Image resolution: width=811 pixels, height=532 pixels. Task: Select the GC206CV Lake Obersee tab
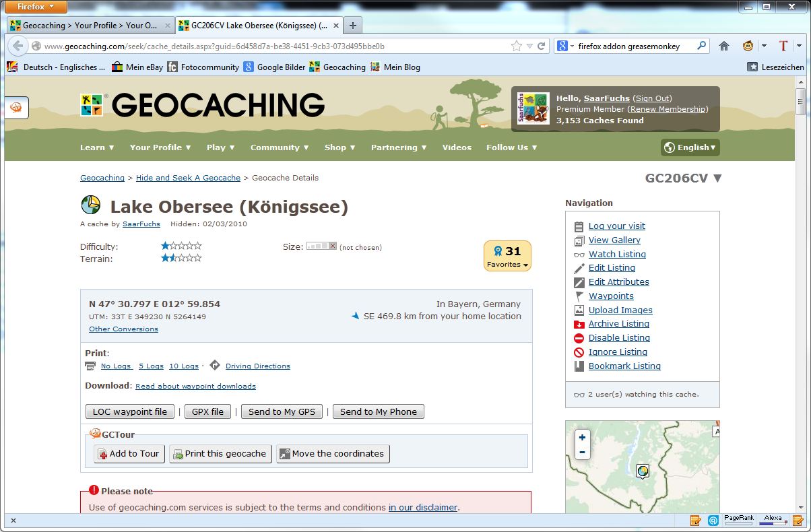pos(259,26)
